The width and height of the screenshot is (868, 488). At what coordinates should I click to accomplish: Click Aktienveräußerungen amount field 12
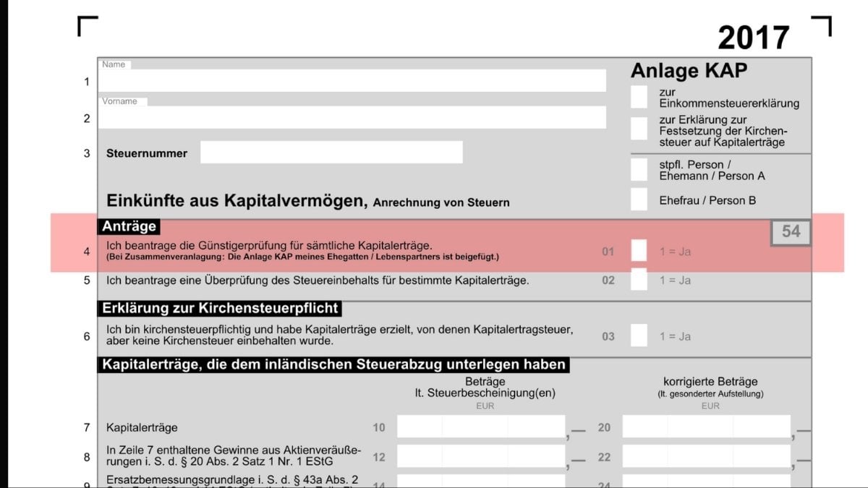[x=481, y=457]
